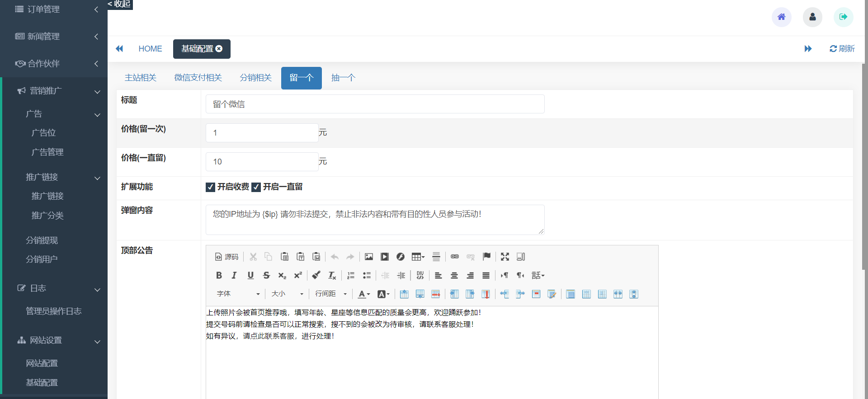
Task: Open the 字体 font dropdown
Action: coord(238,294)
